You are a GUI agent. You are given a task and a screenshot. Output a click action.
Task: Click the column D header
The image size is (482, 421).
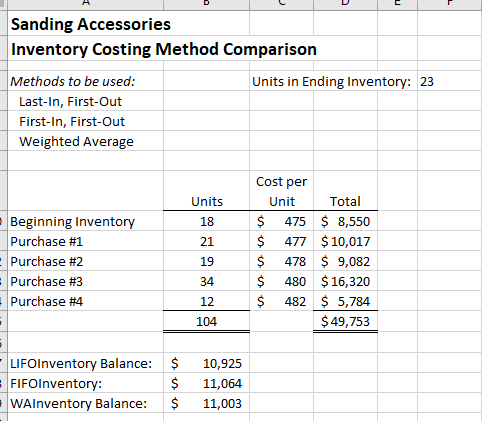click(345, 4)
